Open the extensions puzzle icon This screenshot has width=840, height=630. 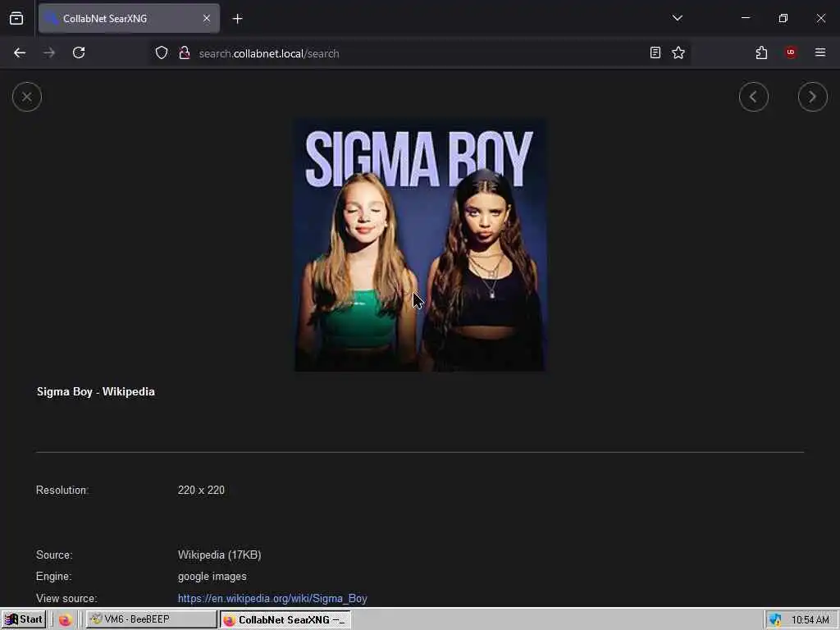[x=761, y=53]
